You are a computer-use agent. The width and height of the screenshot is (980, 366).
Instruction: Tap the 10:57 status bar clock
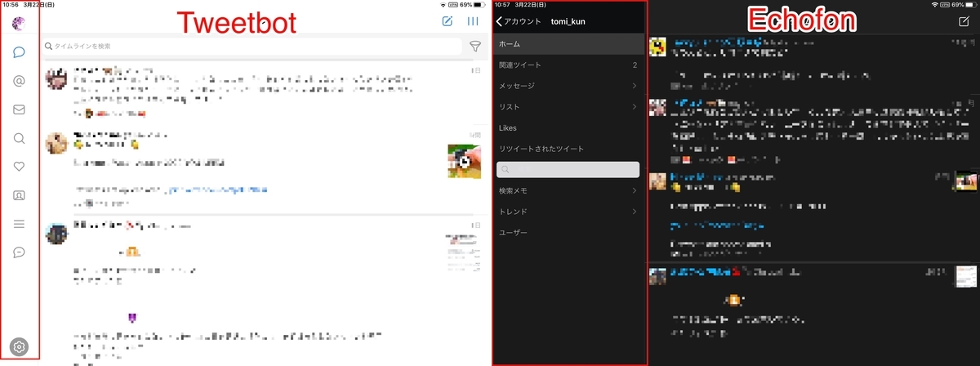click(x=503, y=4)
